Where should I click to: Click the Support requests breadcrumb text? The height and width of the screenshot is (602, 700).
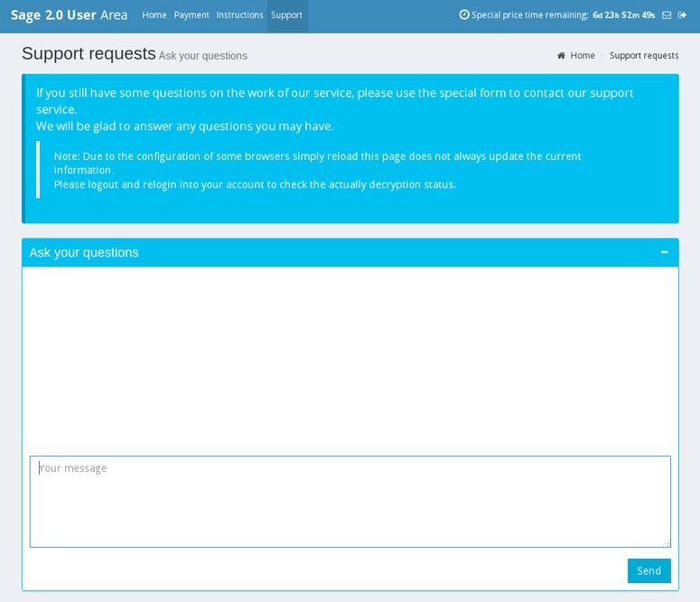click(644, 56)
